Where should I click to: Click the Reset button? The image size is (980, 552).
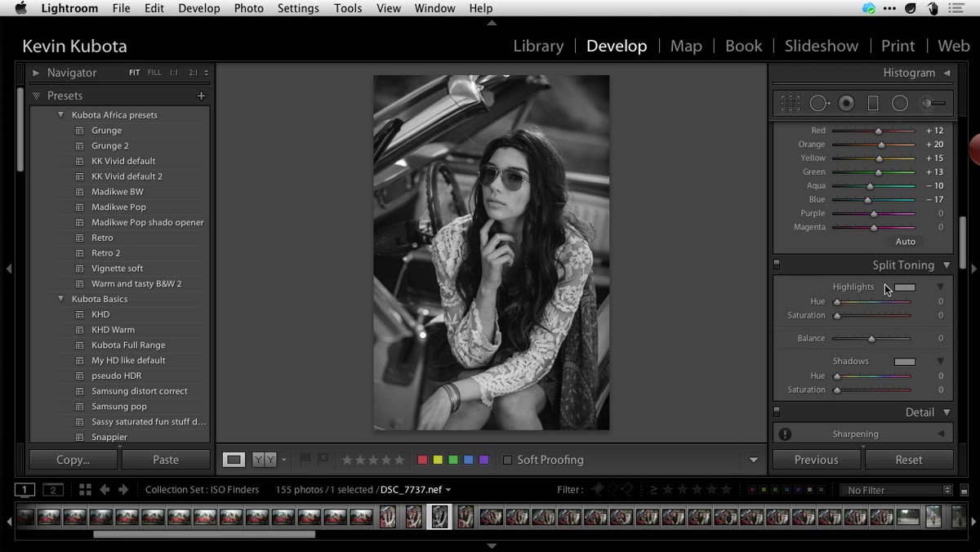pyautogui.click(x=909, y=460)
